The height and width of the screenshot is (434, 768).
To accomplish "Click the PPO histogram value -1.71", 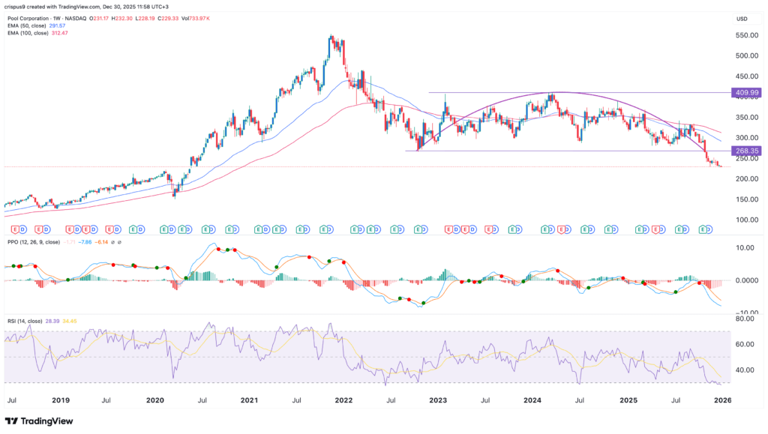I will pos(71,242).
